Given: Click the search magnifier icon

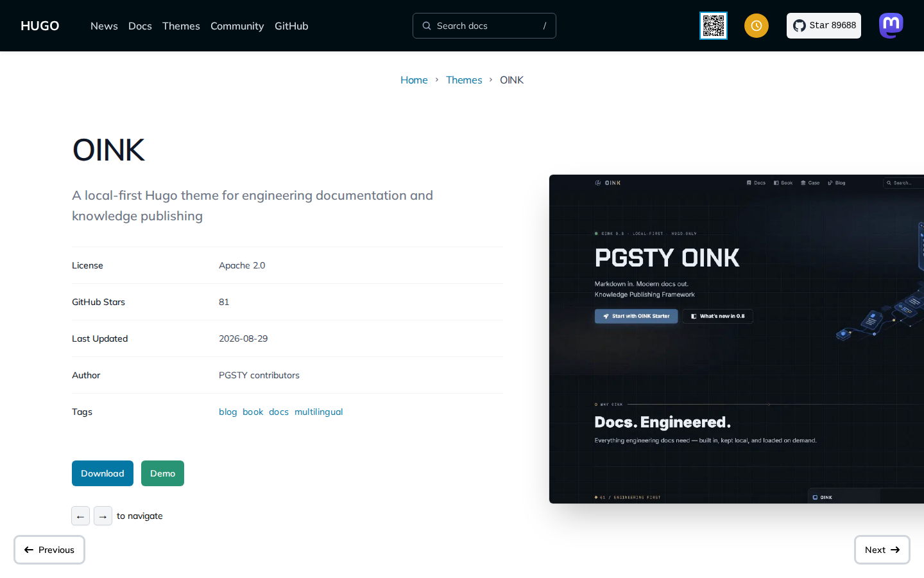Looking at the screenshot, I should coord(427,26).
